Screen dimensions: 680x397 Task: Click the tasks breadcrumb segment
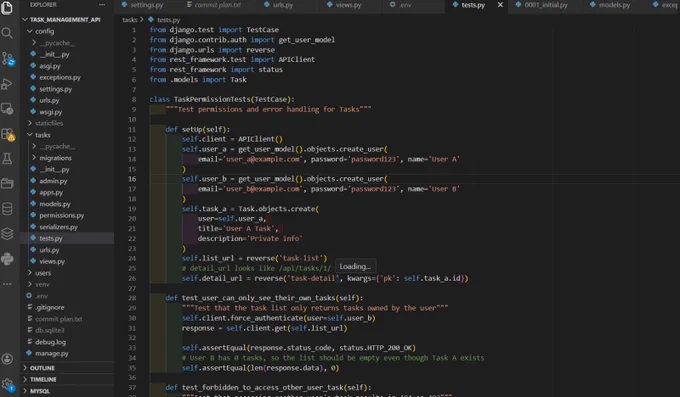point(130,20)
